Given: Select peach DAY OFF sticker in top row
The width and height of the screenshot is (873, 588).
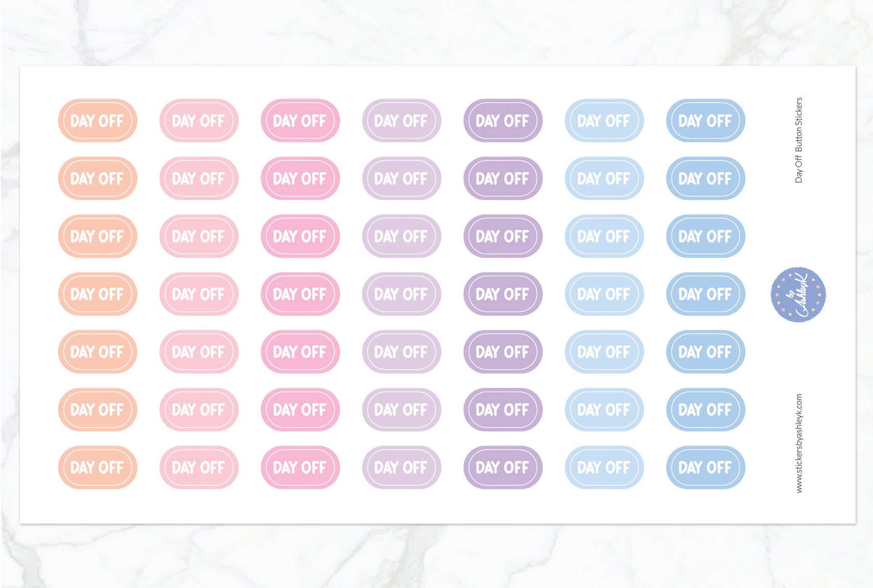Looking at the screenshot, I should coord(98,120).
